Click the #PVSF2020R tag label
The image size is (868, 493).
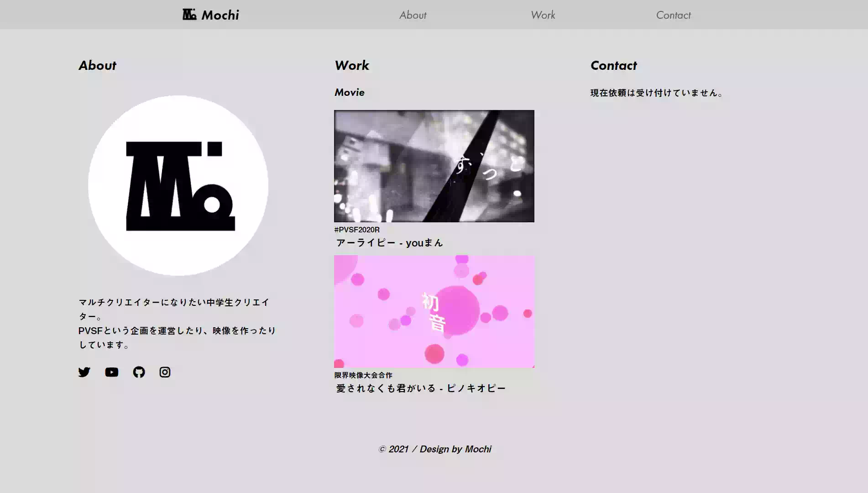(357, 230)
